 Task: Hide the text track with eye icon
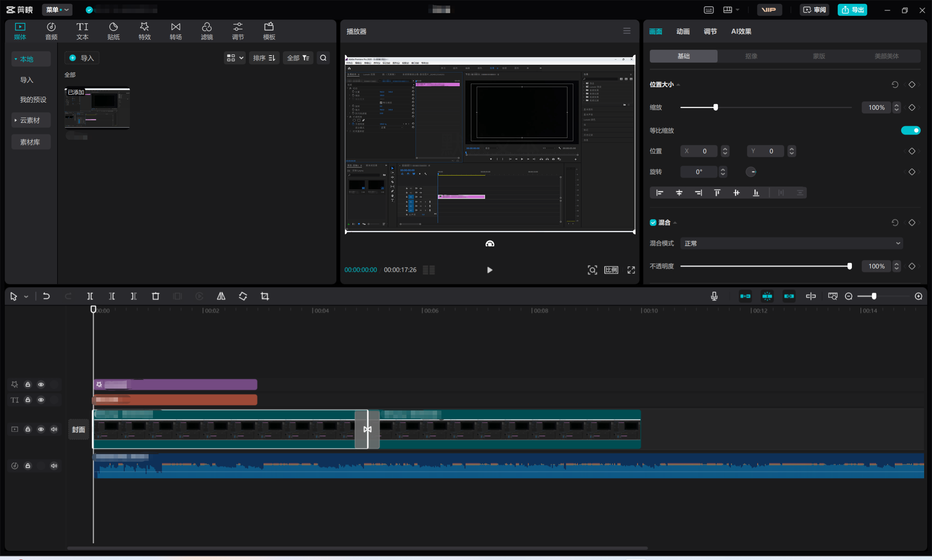point(41,400)
